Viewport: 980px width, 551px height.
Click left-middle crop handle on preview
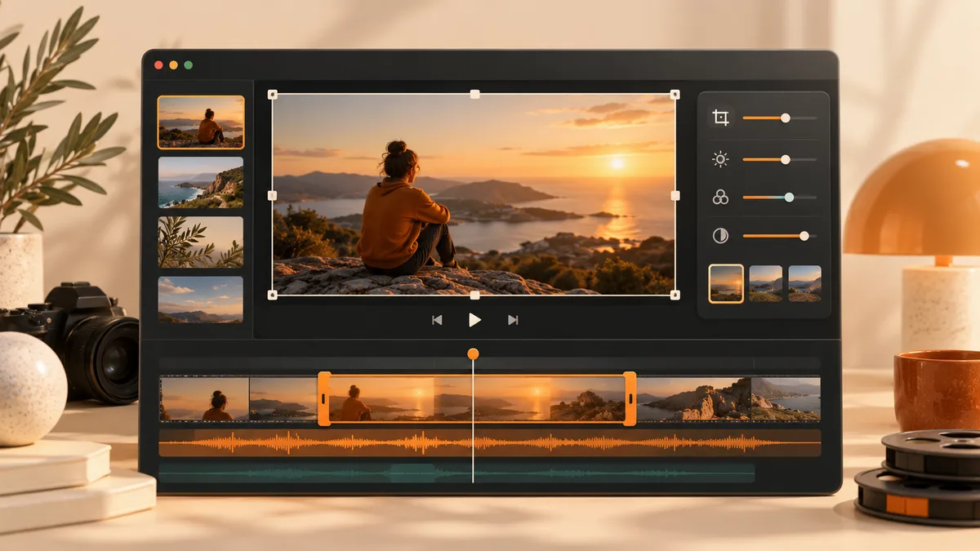[x=272, y=196]
